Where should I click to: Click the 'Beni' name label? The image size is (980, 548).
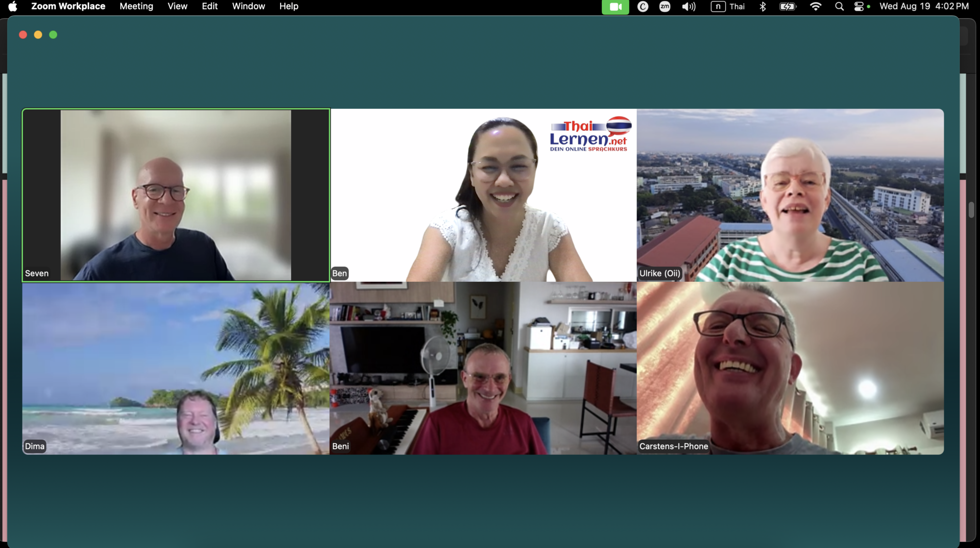pos(341,446)
